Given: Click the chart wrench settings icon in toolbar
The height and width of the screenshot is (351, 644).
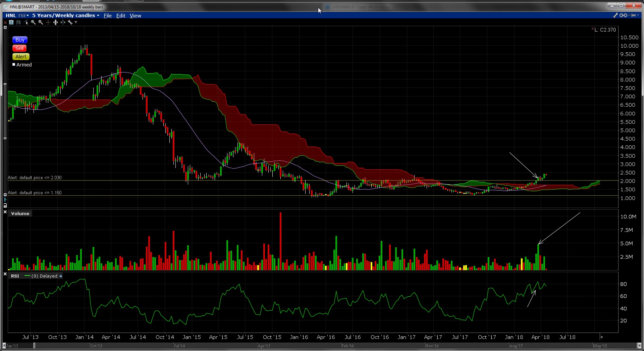Looking at the screenshot, I should tap(70, 22).
